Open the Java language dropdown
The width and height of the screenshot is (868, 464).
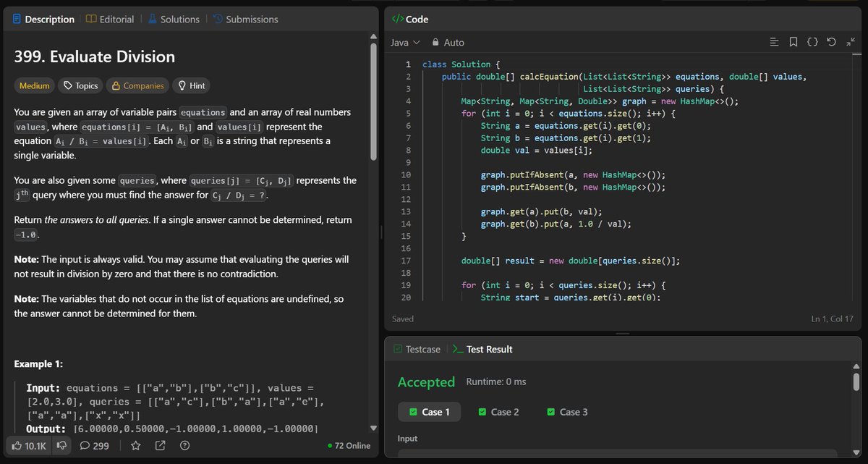click(x=405, y=43)
